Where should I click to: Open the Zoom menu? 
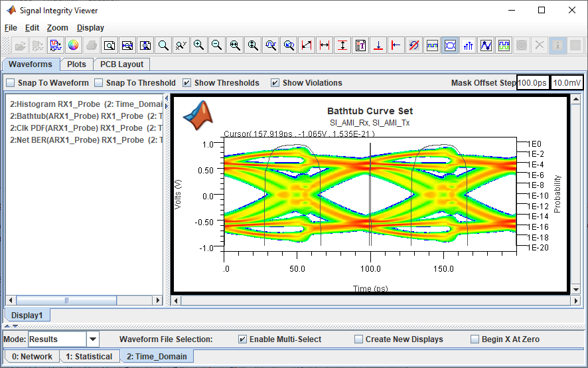pos(57,28)
